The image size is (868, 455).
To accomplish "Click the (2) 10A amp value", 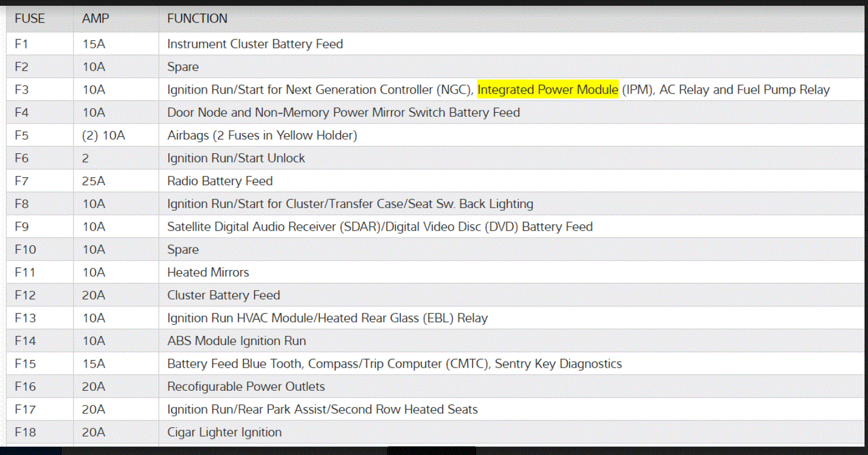I will [x=104, y=135].
